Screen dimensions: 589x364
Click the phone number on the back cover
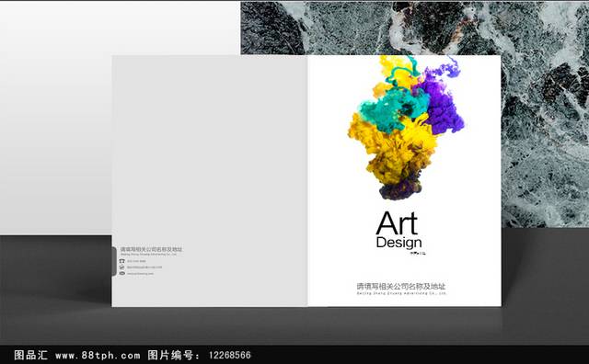tap(136, 261)
